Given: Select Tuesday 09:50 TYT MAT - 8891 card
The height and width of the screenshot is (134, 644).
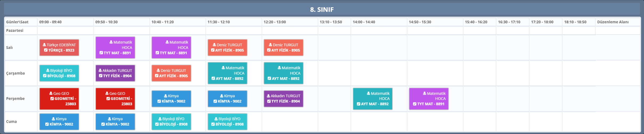Looking at the screenshot, I should click(115, 48).
